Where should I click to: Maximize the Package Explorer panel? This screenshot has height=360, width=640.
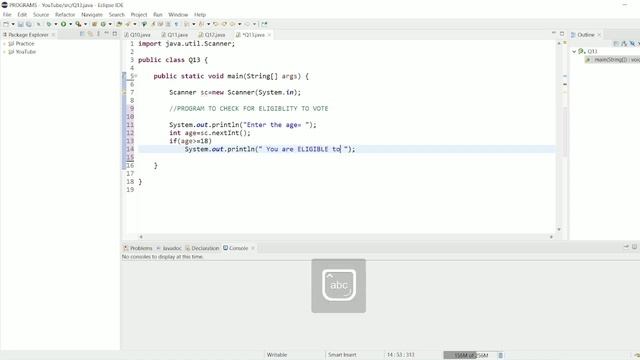pyautogui.click(x=115, y=34)
